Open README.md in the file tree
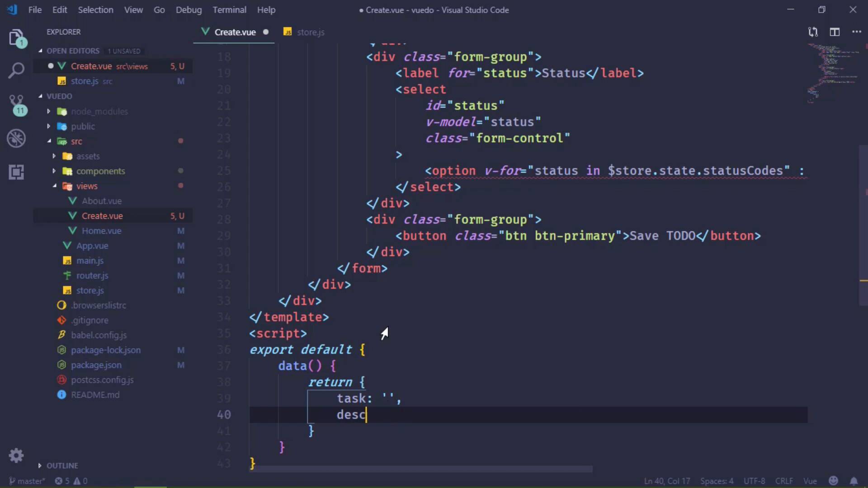 point(113,394)
